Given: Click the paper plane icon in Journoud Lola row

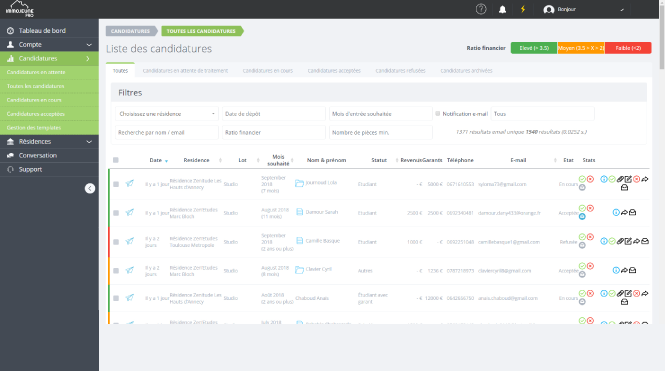Looking at the screenshot, I should [x=130, y=184].
